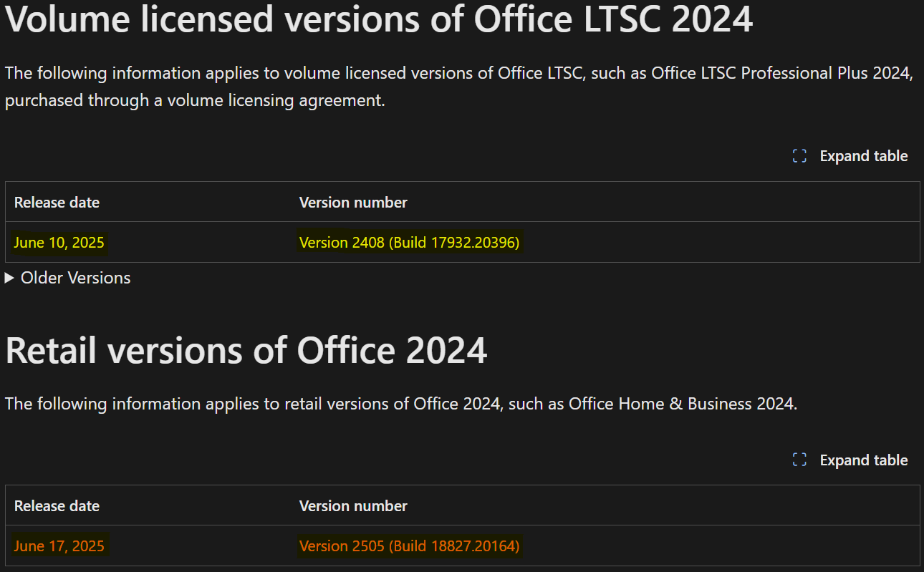Click the expand icon above the retail Office 2024 table
The height and width of the screenshot is (572, 924).
pos(799,460)
